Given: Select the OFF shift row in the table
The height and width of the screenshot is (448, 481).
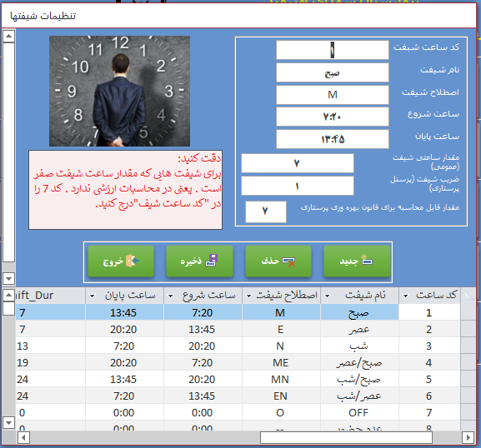Looking at the screenshot, I should (x=238, y=412).
